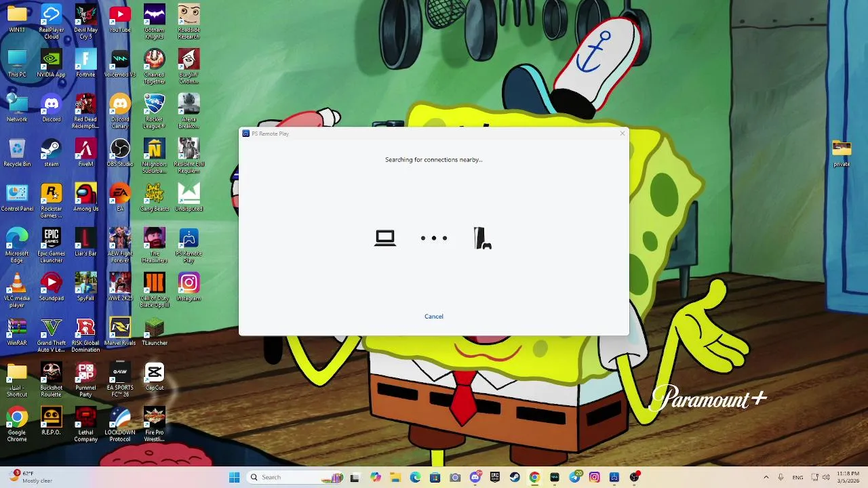
Task: Open This PC desktop icon
Action: click(17, 64)
